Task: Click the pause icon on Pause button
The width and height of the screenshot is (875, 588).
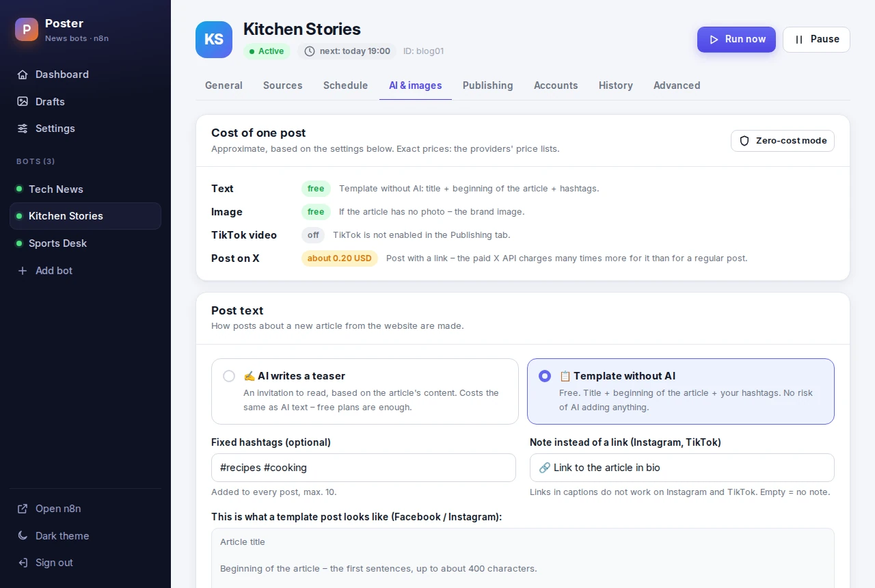Action: tap(799, 40)
